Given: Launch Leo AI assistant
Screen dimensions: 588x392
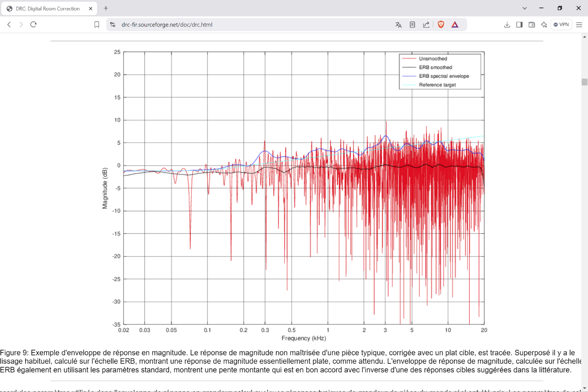Looking at the screenshot, I should (x=544, y=25).
